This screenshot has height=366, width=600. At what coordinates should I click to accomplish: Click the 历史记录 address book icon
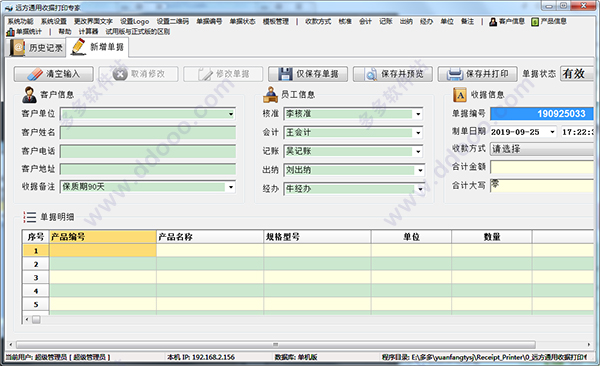(18, 48)
